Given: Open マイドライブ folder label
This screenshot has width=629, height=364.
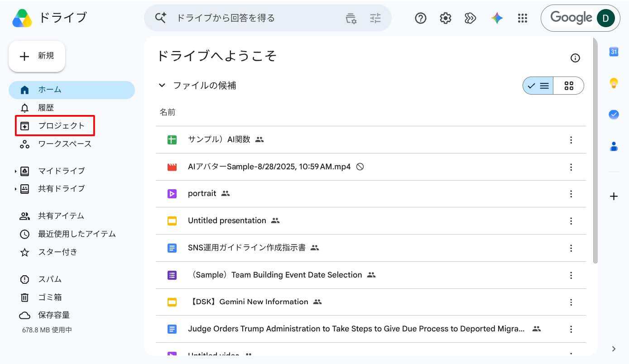Looking at the screenshot, I should pyautogui.click(x=61, y=171).
